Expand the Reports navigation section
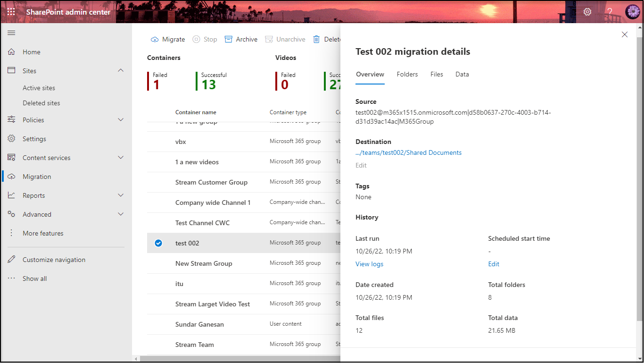 [x=121, y=195]
